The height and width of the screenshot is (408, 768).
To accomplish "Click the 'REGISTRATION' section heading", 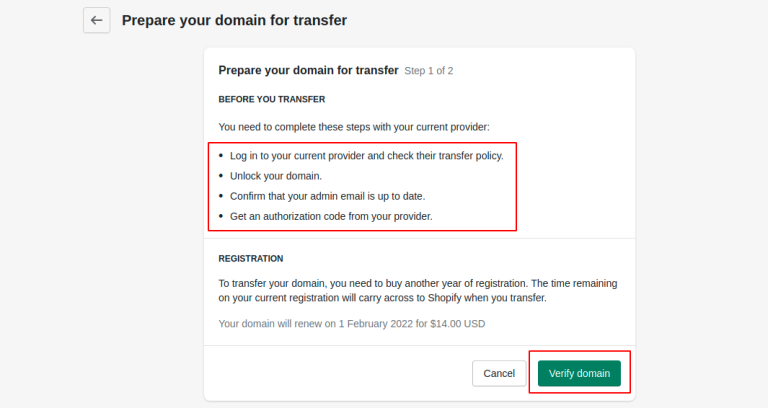I will click(x=251, y=258).
